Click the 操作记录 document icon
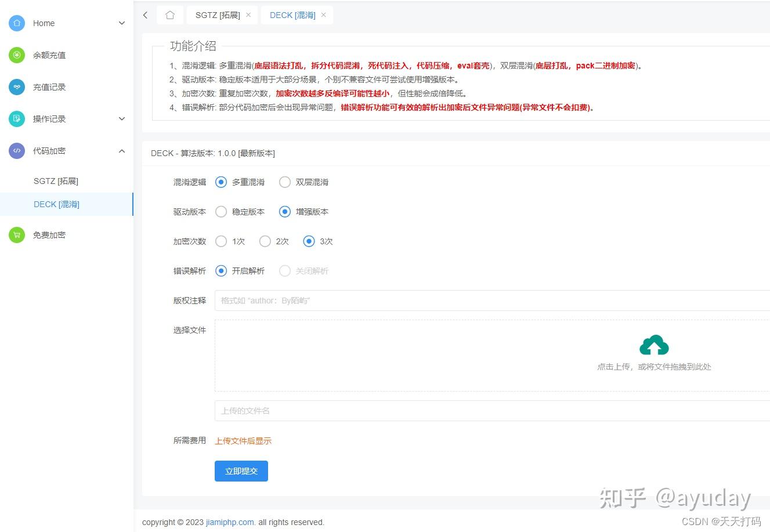This screenshot has height=532, width=770. [x=17, y=119]
